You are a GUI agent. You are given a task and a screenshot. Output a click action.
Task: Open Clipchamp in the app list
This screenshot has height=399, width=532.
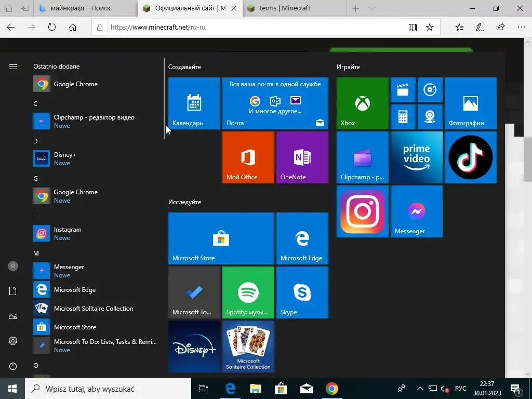point(96,121)
